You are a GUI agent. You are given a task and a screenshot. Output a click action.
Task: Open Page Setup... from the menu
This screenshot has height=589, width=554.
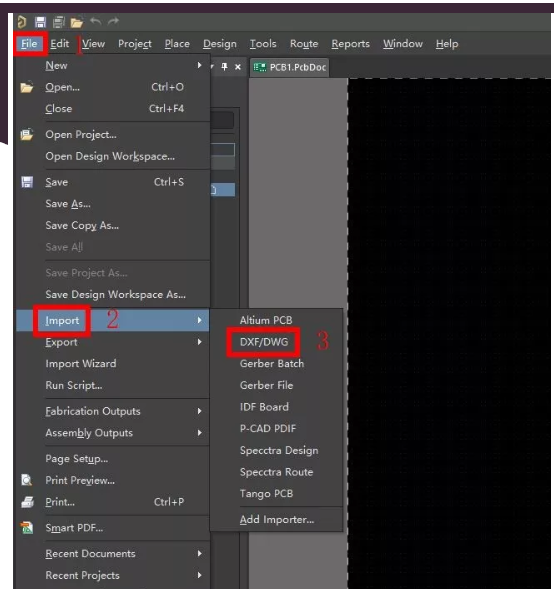(113, 459)
